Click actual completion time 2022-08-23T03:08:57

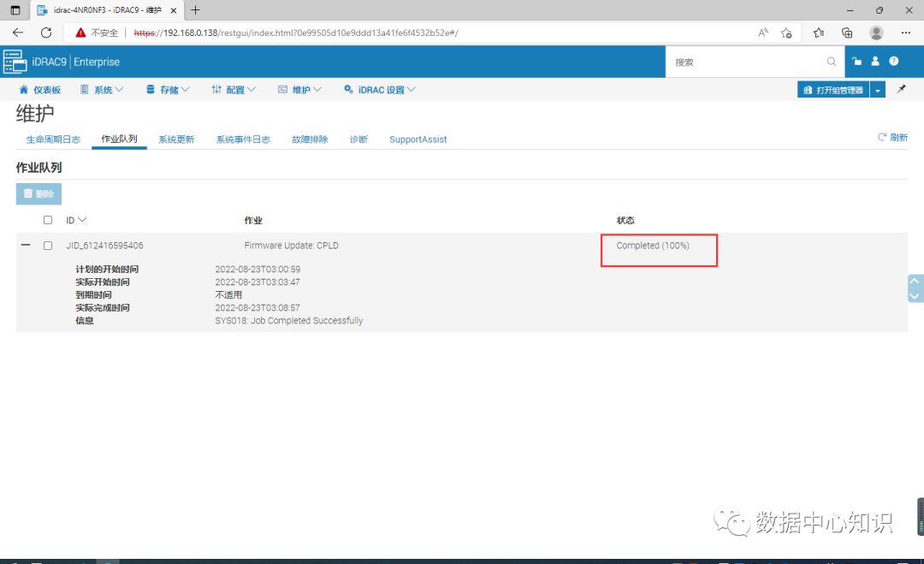pyautogui.click(x=258, y=307)
